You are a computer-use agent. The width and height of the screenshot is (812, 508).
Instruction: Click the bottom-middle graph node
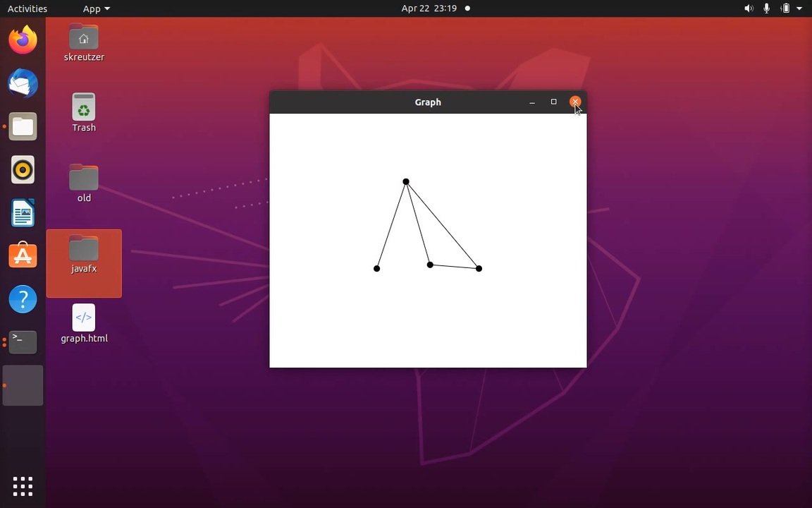pyautogui.click(x=430, y=265)
